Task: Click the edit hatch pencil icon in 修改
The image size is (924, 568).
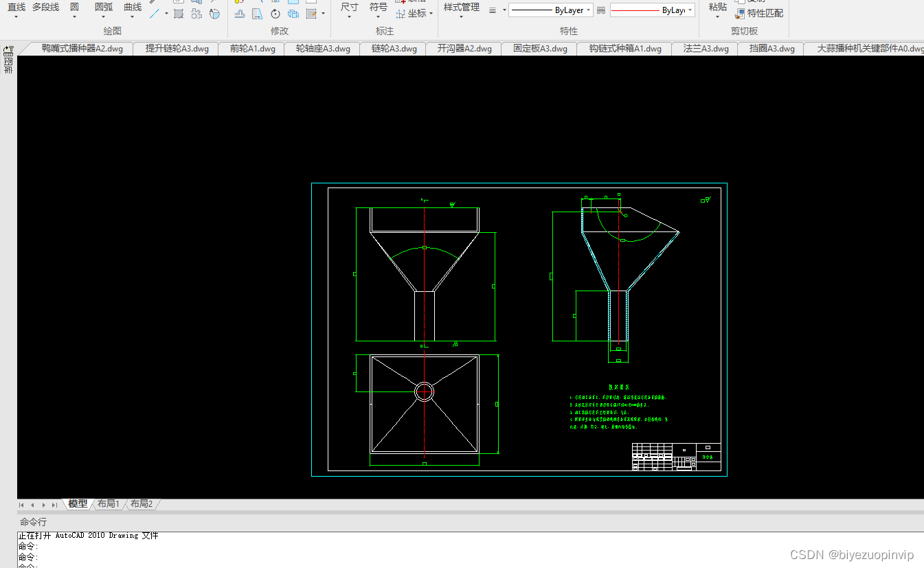Action: click(x=311, y=13)
